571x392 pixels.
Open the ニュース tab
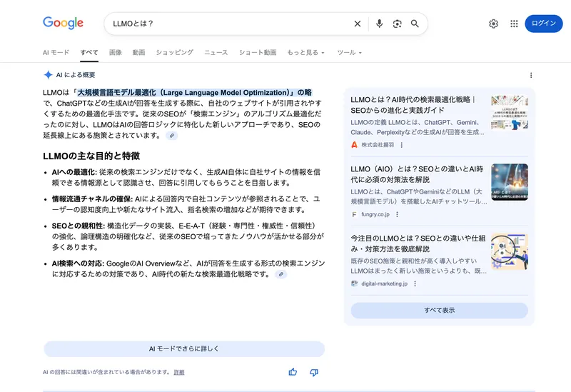[216, 52]
